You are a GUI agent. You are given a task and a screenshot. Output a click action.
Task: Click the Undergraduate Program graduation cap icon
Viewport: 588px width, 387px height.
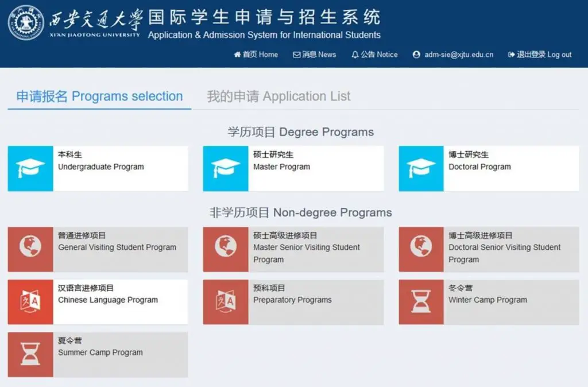click(x=30, y=168)
